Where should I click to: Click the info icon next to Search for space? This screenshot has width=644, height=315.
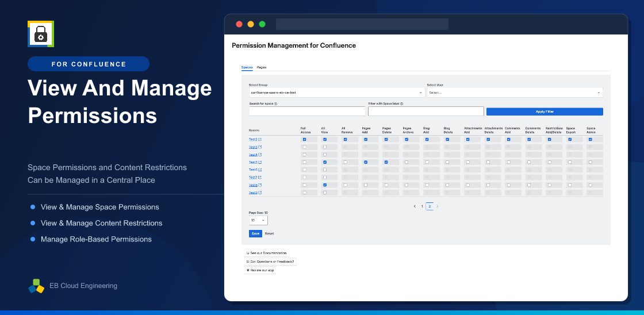275,104
